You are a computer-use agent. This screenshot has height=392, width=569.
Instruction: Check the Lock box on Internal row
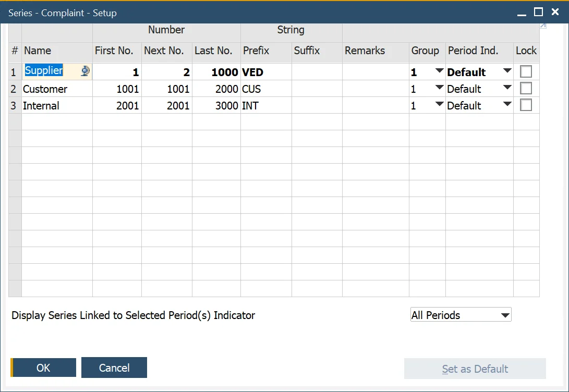click(x=526, y=105)
